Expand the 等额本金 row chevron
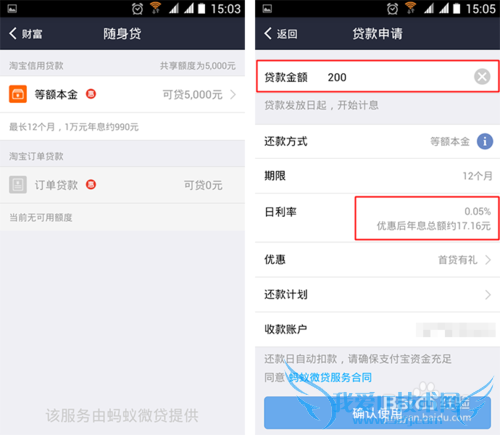 [x=233, y=95]
